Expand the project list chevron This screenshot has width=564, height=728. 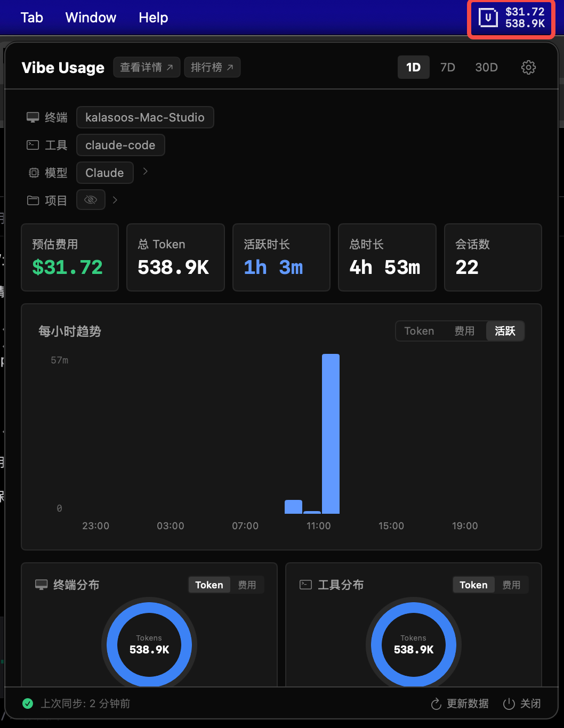click(115, 200)
